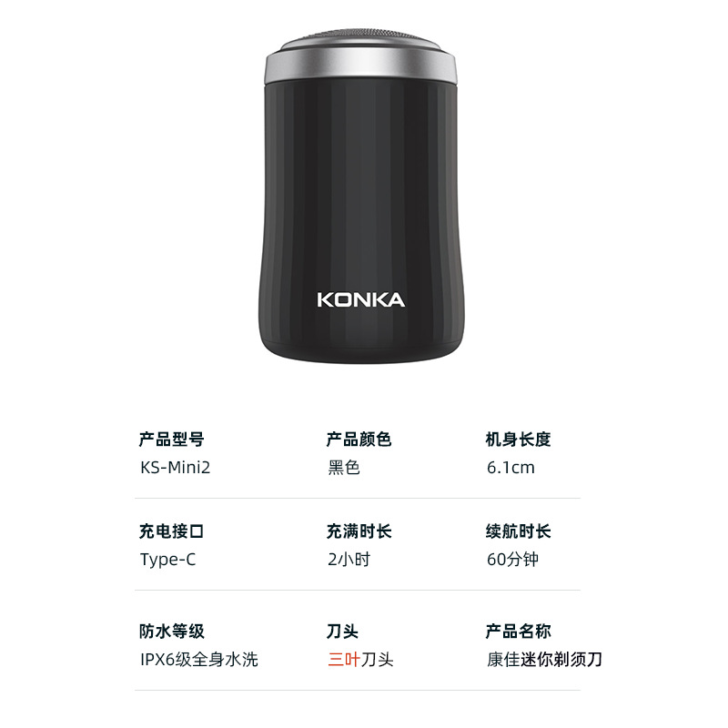Click the 60分钟 battery life value
This screenshot has width=728, height=728.
click(x=512, y=560)
